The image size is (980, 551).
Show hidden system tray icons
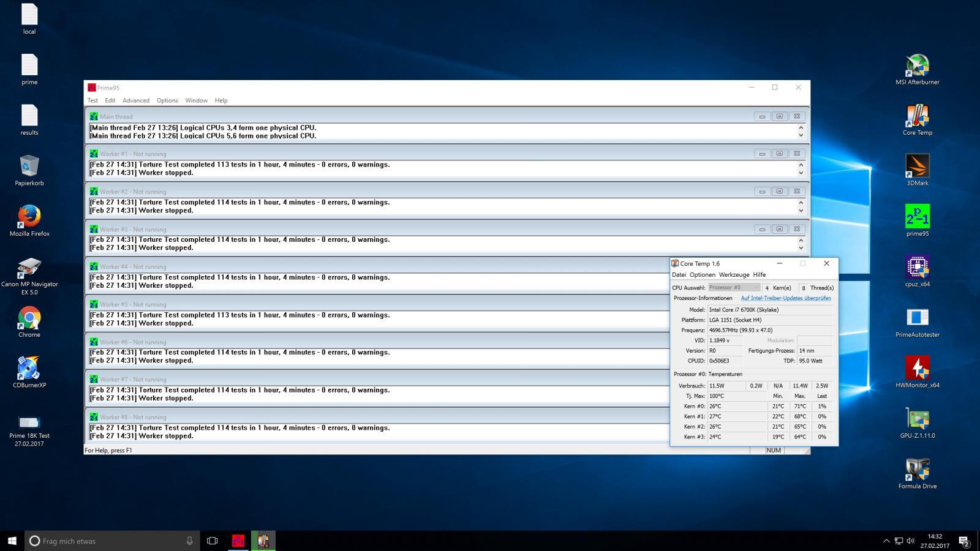pos(886,541)
